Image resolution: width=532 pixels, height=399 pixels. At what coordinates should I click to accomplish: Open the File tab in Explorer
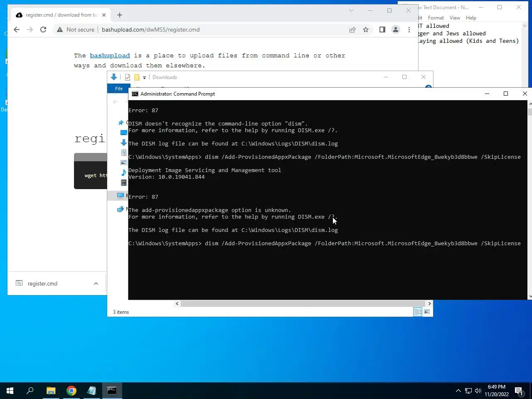coord(119,89)
